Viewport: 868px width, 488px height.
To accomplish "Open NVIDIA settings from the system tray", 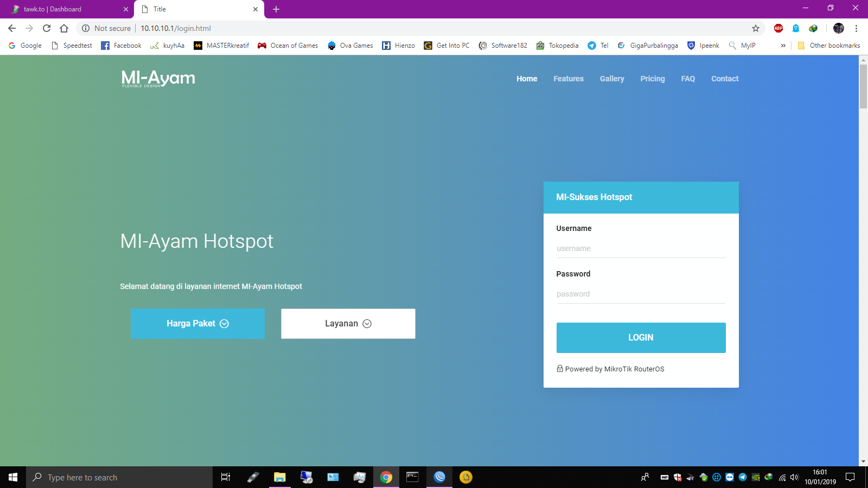I will [755, 478].
